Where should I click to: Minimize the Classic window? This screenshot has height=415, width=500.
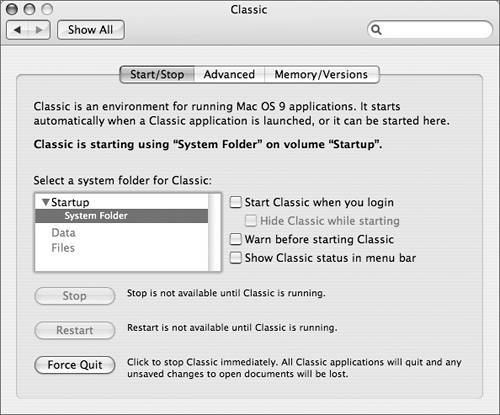pos(29,9)
